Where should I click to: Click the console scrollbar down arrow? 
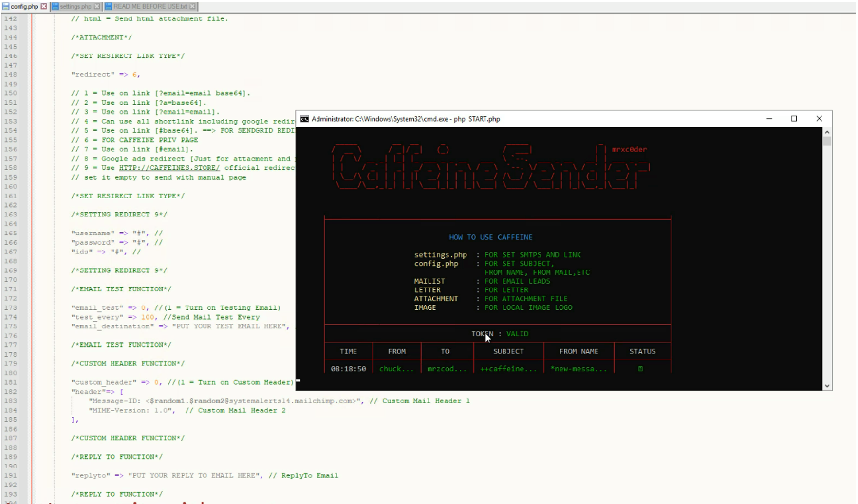[826, 385]
